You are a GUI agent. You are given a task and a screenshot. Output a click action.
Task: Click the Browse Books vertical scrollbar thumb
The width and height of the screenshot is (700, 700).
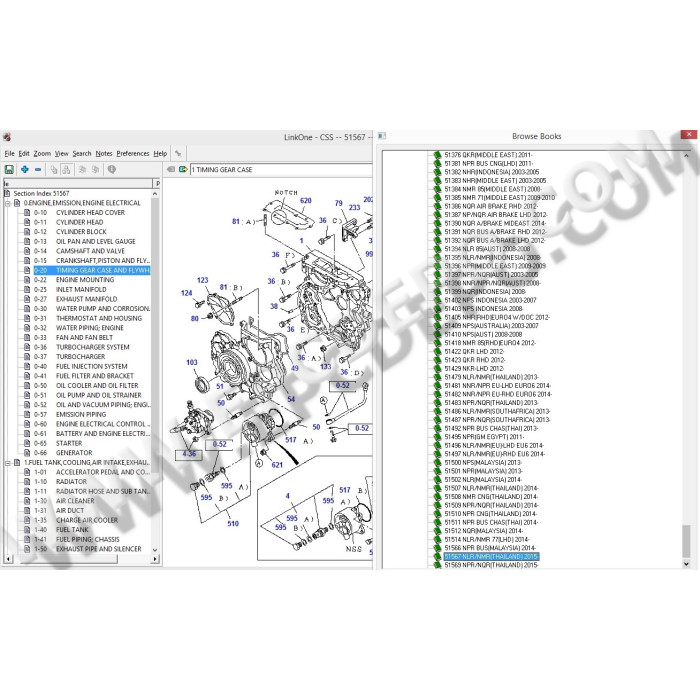point(686,541)
